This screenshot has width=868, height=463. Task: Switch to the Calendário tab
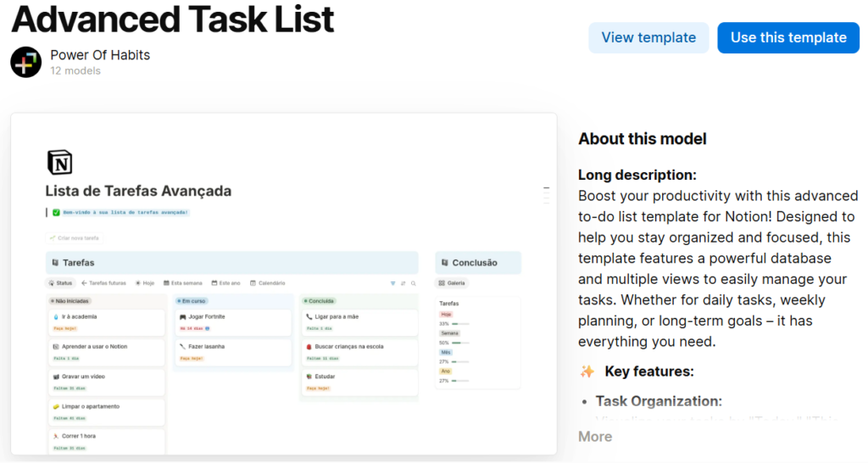point(267,283)
